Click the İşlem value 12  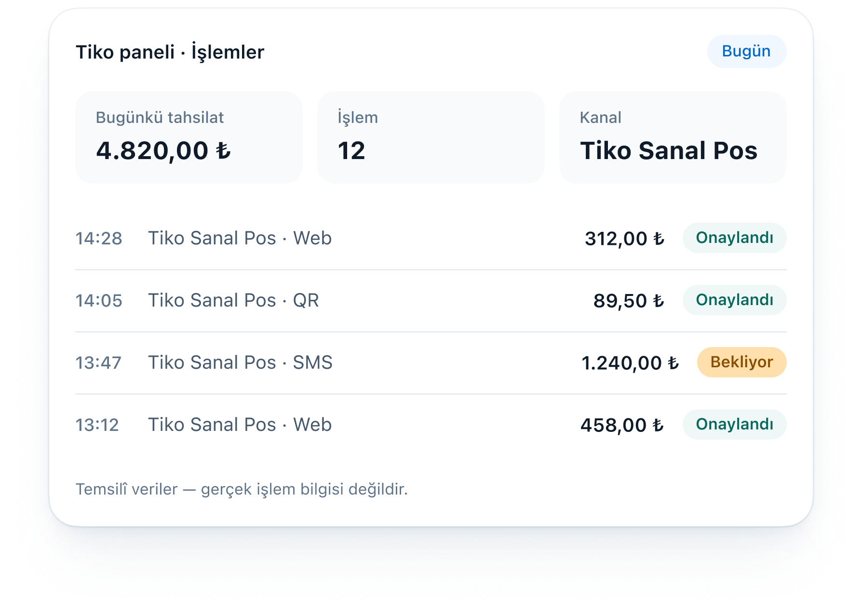coord(351,151)
